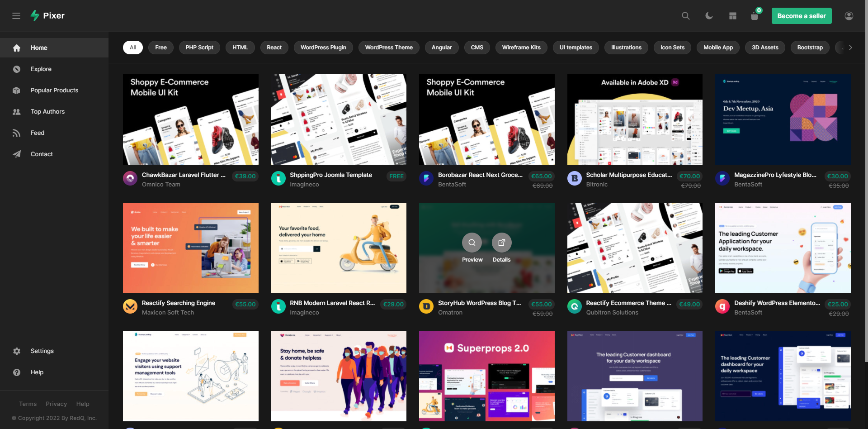This screenshot has height=429, width=868.
Task: Filter by the Free category
Action: click(x=161, y=48)
